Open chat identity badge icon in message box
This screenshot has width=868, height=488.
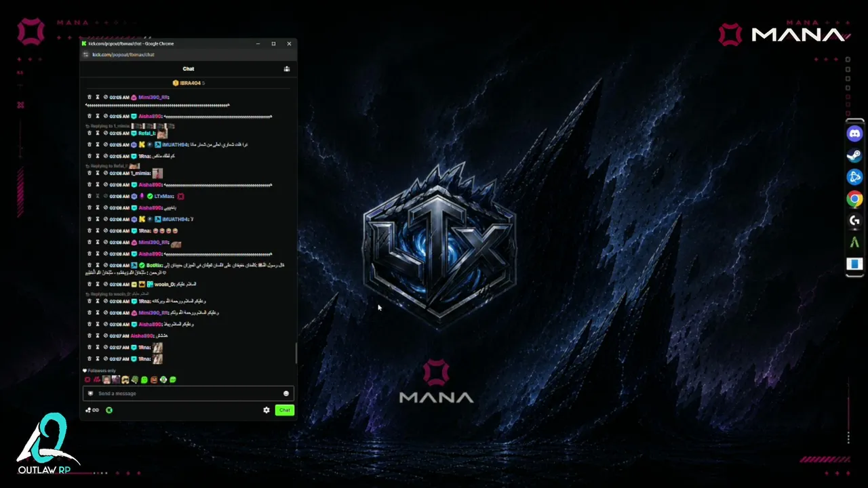[90, 394]
